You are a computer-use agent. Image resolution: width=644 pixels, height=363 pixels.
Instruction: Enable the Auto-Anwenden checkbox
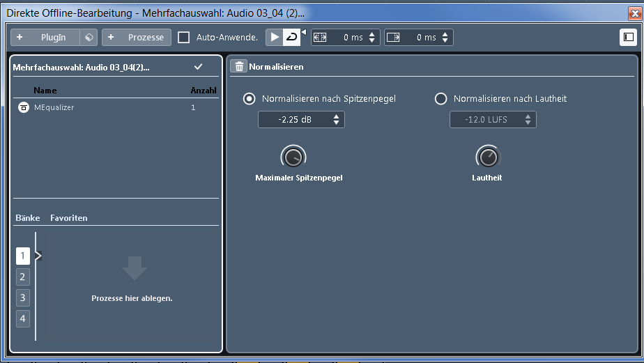click(x=184, y=38)
